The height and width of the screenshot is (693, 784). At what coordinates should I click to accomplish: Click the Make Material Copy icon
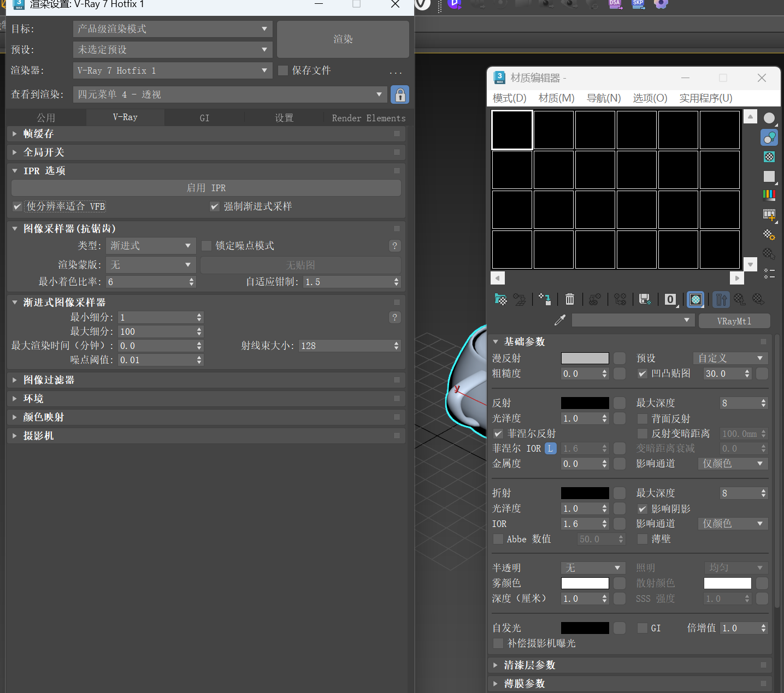[595, 299]
